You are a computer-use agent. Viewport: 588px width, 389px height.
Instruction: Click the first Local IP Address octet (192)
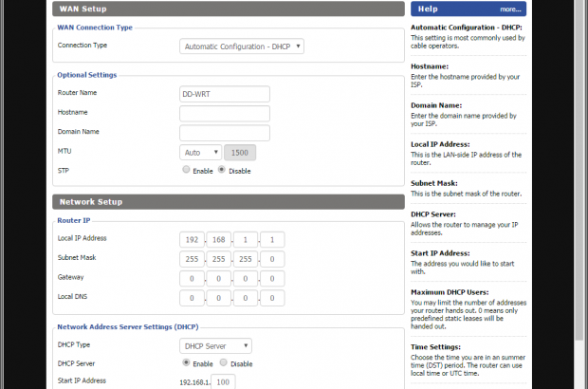tap(191, 239)
